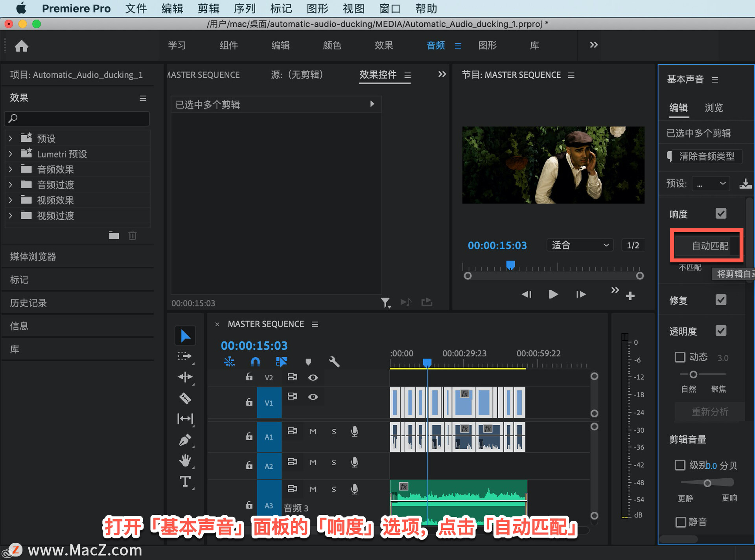This screenshot has height=560, width=755.
Task: Select the Slip tool
Action: 185,419
